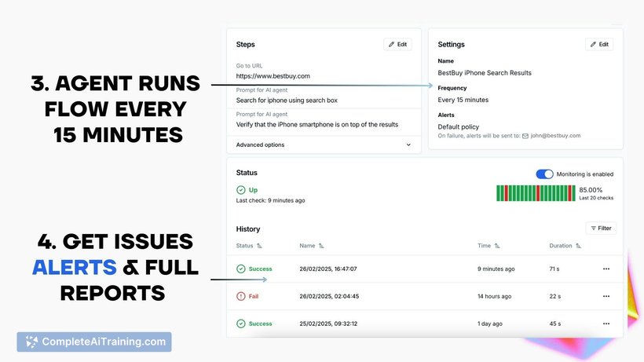
Task: Disable the Monitoring is enabled switch
Action: point(544,174)
